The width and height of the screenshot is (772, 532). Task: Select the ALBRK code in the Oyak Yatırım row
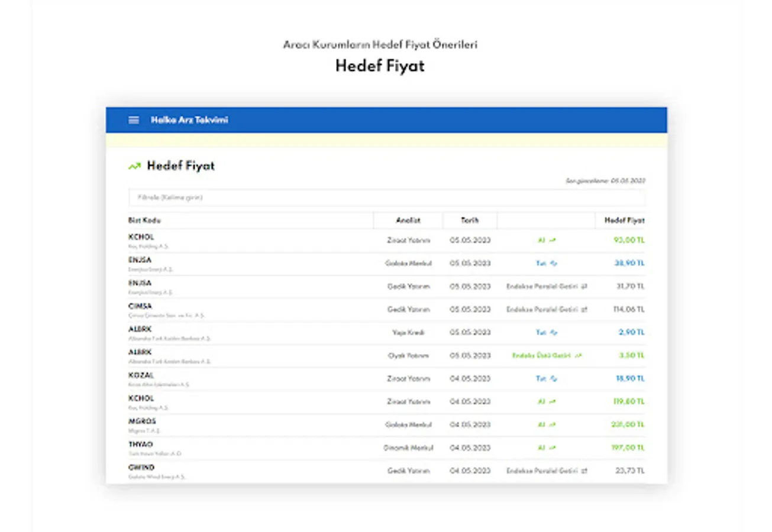coord(140,352)
